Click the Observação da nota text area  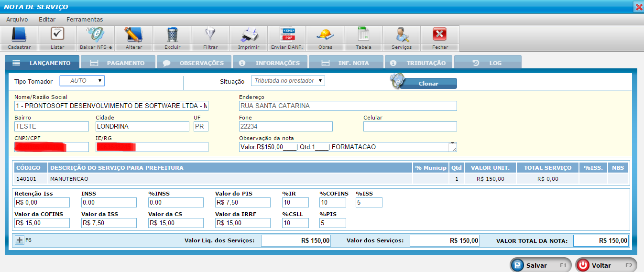click(x=348, y=147)
